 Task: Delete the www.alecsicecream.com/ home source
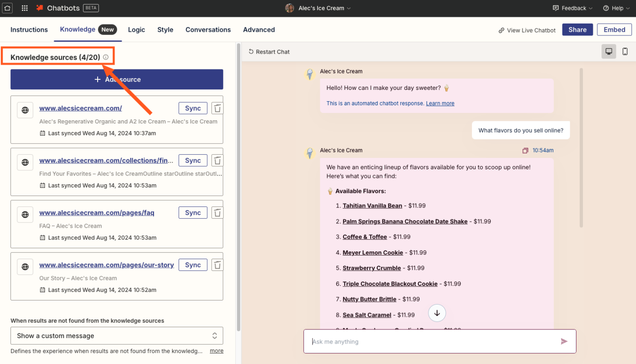click(x=218, y=108)
